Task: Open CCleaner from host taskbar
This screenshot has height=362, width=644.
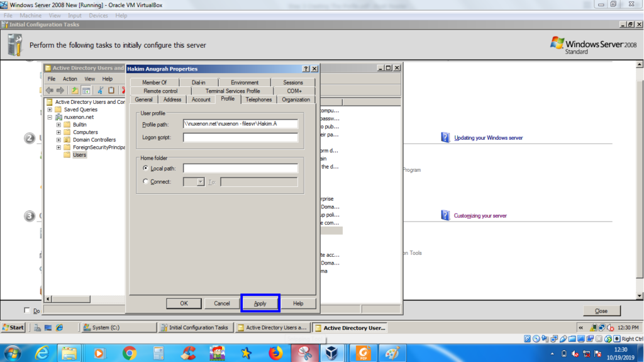Action: pos(189,353)
